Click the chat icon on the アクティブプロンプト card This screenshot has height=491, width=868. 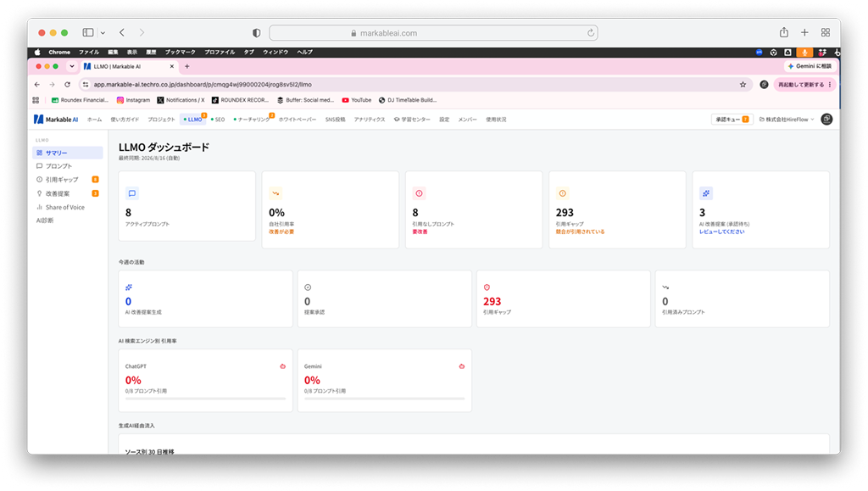131,193
